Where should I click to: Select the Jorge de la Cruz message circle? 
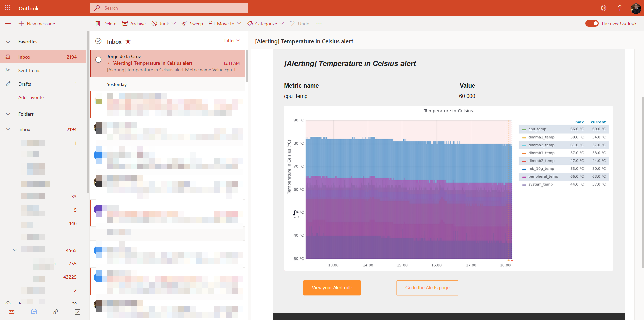98,60
